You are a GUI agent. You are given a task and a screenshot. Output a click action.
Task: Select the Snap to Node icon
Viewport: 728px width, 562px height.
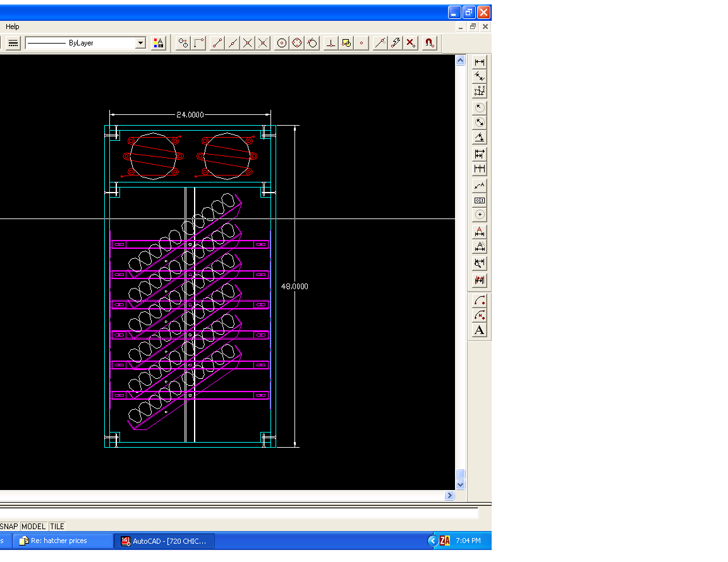tap(361, 43)
